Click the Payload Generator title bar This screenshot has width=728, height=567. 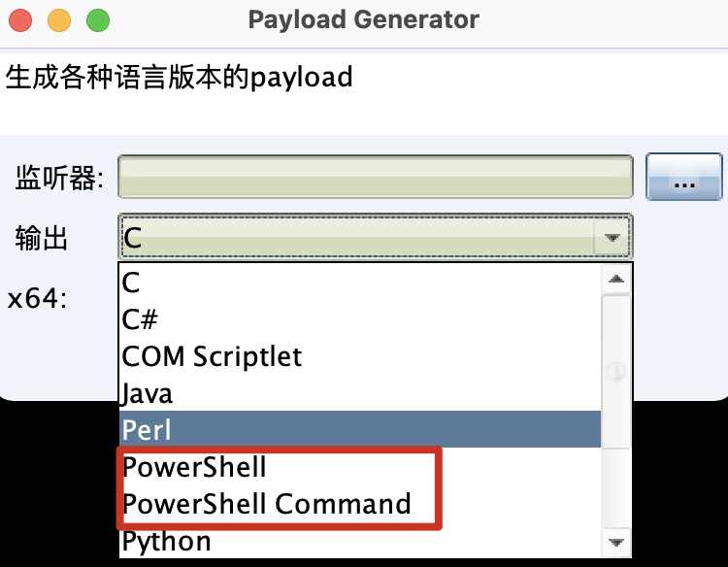tap(364, 20)
